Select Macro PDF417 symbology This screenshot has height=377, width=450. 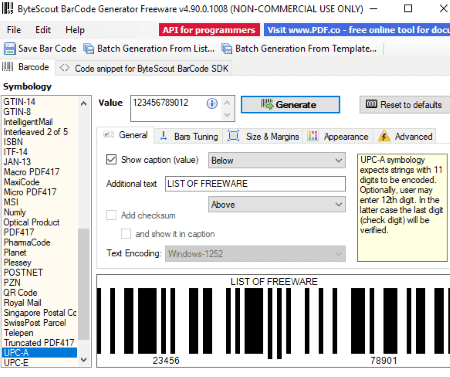click(x=39, y=172)
